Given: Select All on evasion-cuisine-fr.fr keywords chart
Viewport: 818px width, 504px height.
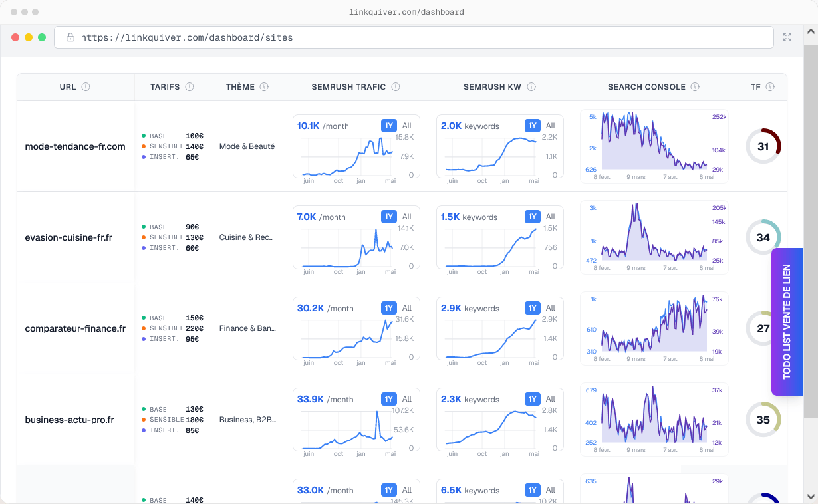Looking at the screenshot, I should 551,217.
